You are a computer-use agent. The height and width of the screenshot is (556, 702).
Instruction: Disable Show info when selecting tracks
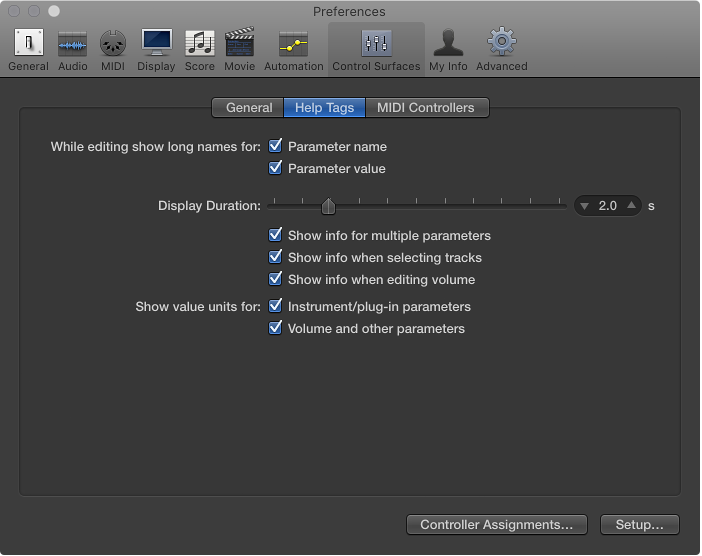click(x=275, y=257)
